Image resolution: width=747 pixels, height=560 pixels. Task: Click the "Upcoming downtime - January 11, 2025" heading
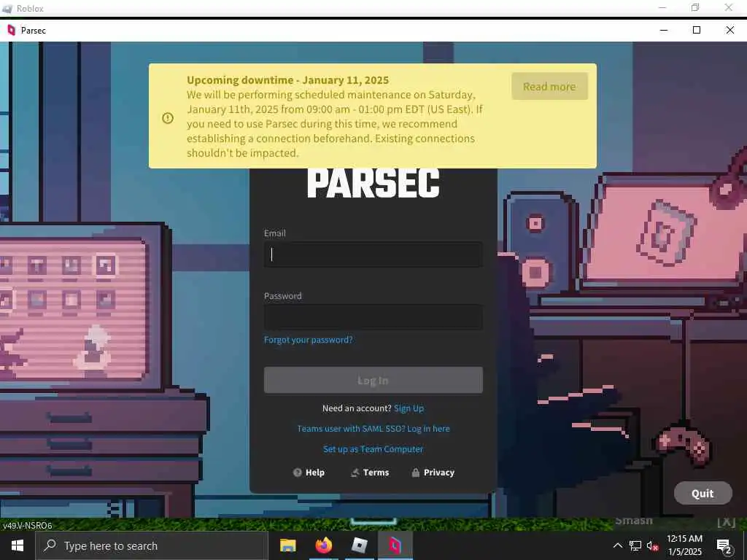pos(287,80)
